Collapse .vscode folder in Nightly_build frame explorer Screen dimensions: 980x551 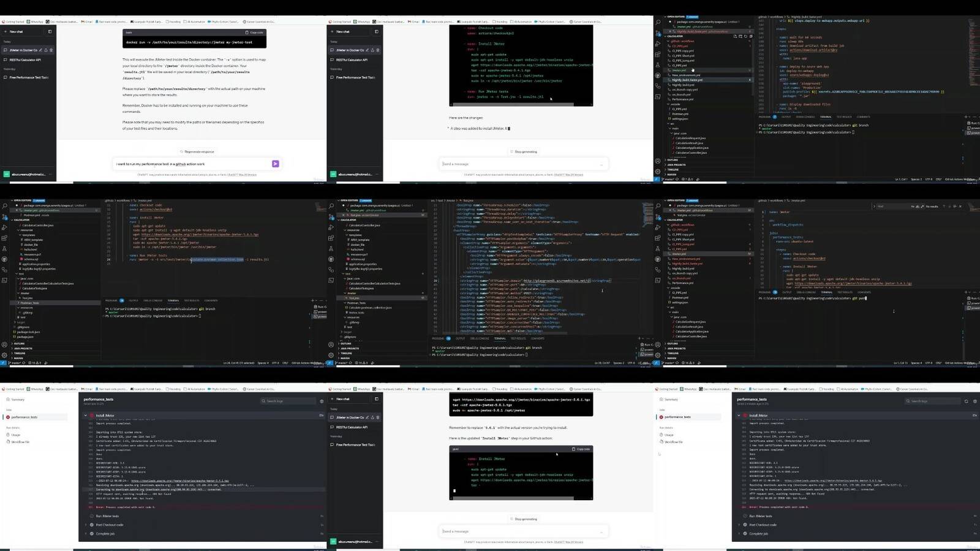tap(674, 104)
